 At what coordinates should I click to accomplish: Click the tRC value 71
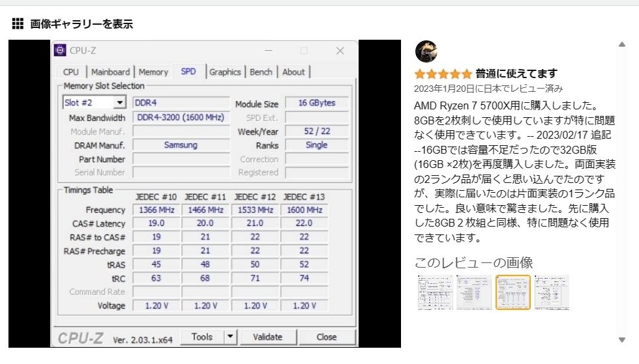pyautogui.click(x=255, y=278)
